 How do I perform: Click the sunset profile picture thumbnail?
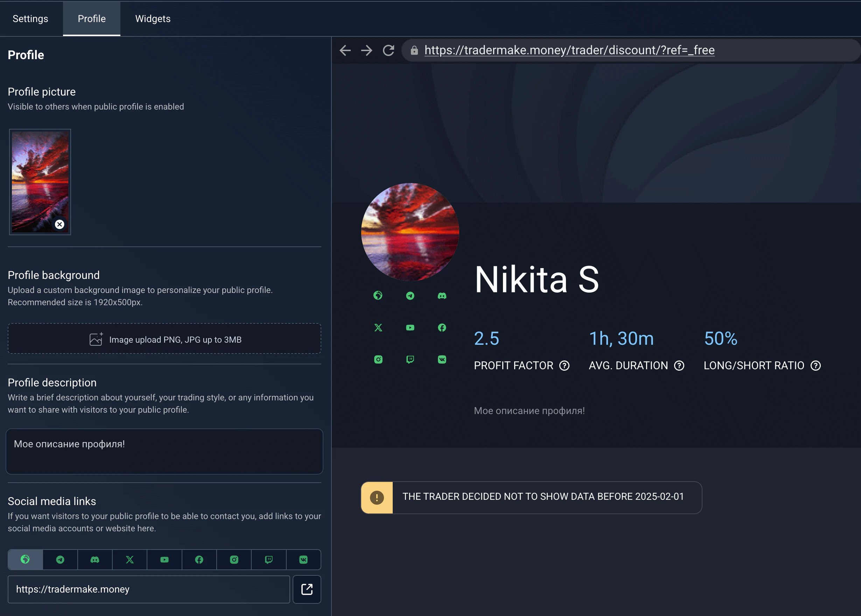pos(40,182)
